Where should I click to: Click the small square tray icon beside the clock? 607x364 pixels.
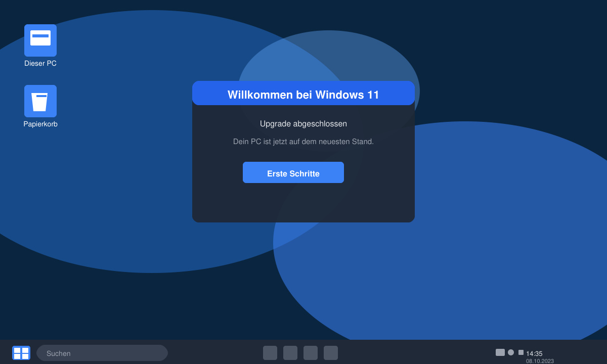[x=521, y=352]
